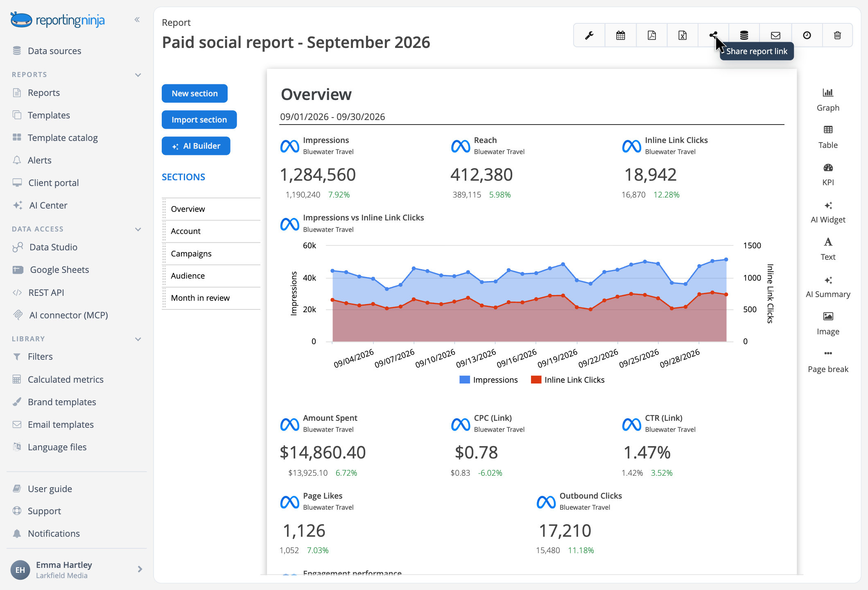Expand the Emma Hartley account menu
The width and height of the screenshot is (868, 590).
[x=140, y=570]
